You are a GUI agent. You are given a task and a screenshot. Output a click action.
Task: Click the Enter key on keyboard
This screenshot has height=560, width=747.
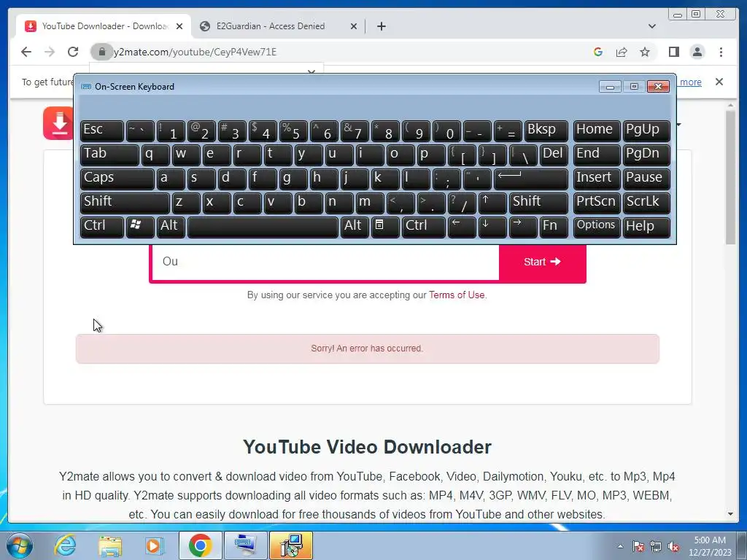pyautogui.click(x=531, y=179)
